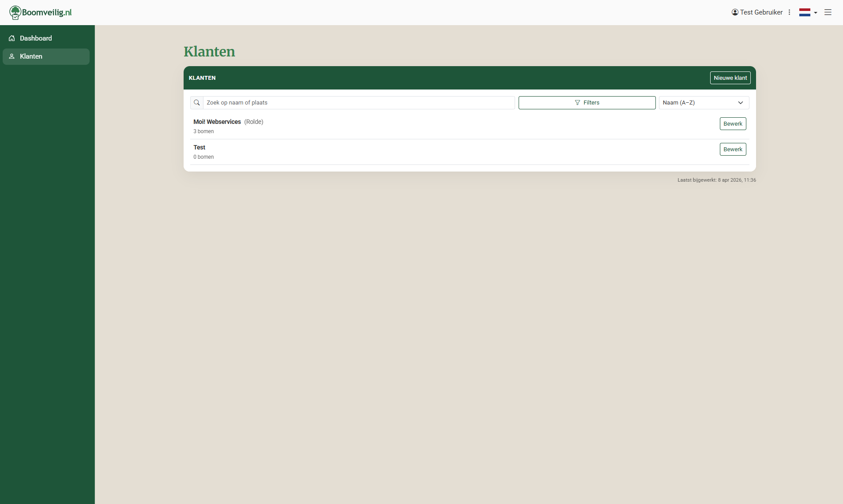Screen dimensions: 843x504
Task: Click the Klanten person icon in sidebar
Action: tap(12, 56)
